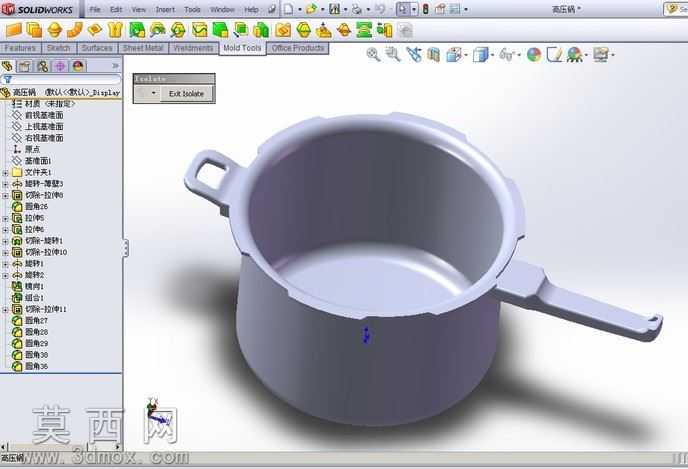Open the FeatureManager design tree tab icon

pos(7,66)
